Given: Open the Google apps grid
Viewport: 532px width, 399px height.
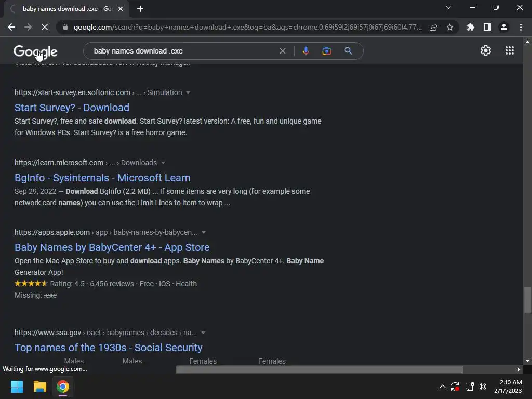Looking at the screenshot, I should (509, 50).
